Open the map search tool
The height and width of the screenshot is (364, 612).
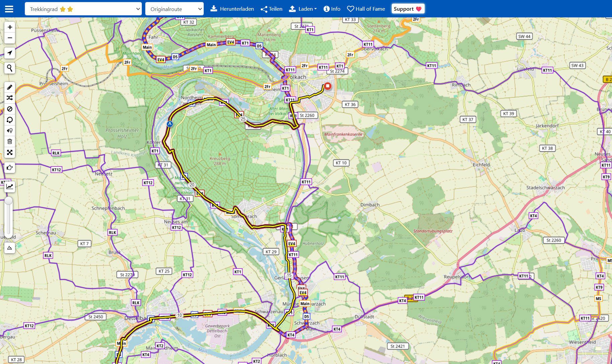click(10, 68)
